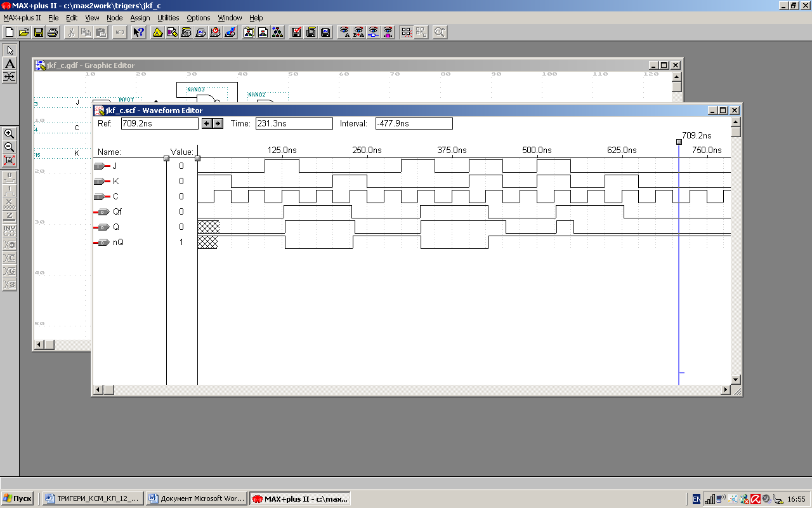
Task: Click Waveform Editor vertical scrollbar down arrow
Action: click(x=736, y=380)
